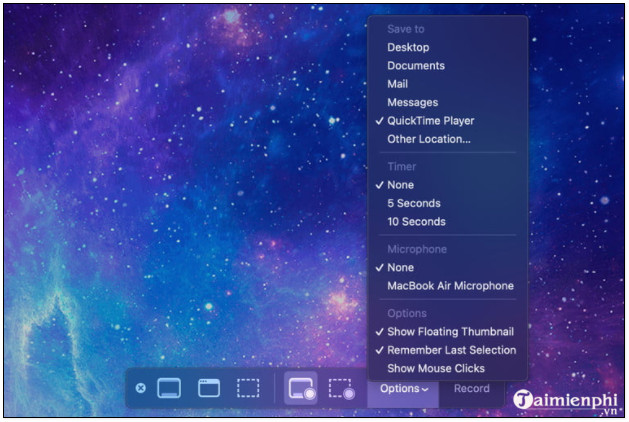Collapse the Options dropdown menu

404,388
